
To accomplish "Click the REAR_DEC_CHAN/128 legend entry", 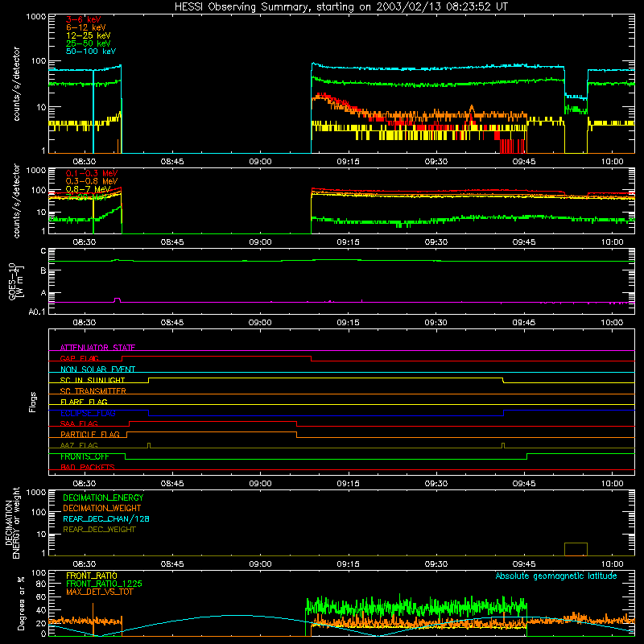I will click(106, 518).
